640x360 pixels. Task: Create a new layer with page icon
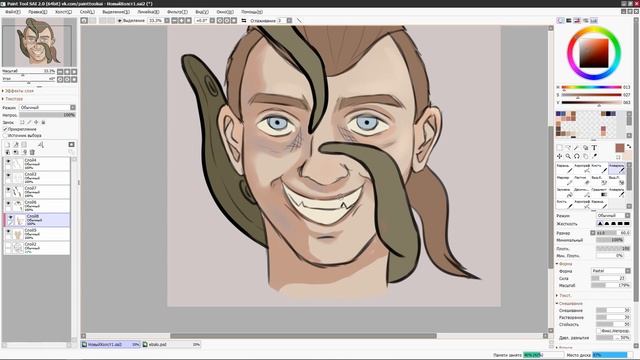tap(7, 144)
